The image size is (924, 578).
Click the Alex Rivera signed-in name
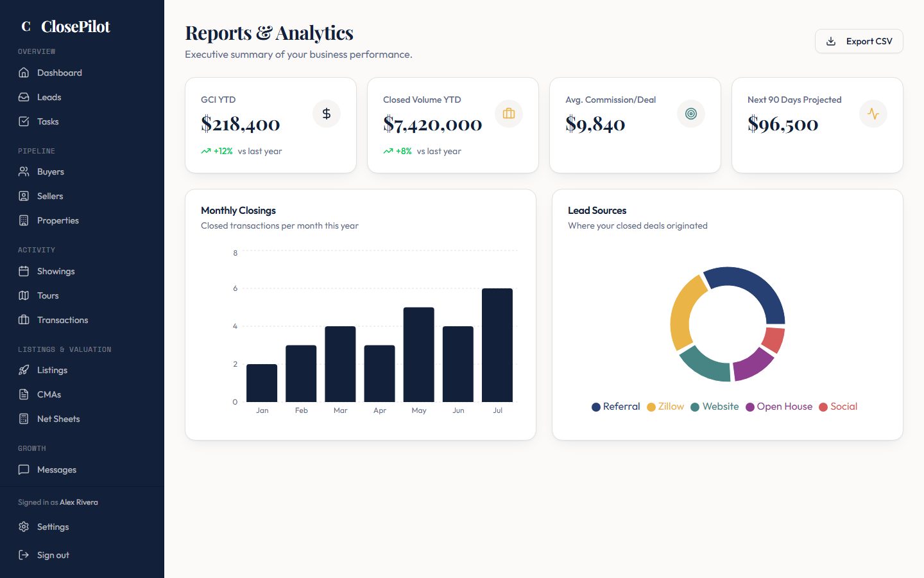click(79, 502)
